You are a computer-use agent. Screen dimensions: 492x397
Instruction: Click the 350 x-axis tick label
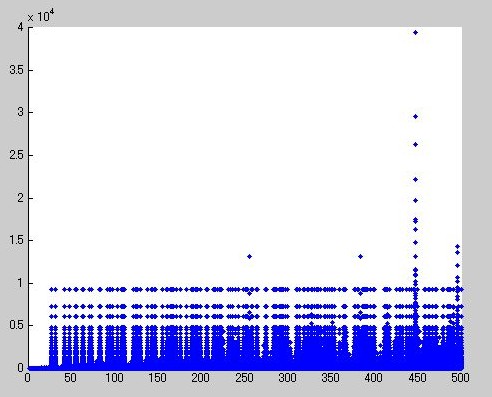(x=330, y=378)
